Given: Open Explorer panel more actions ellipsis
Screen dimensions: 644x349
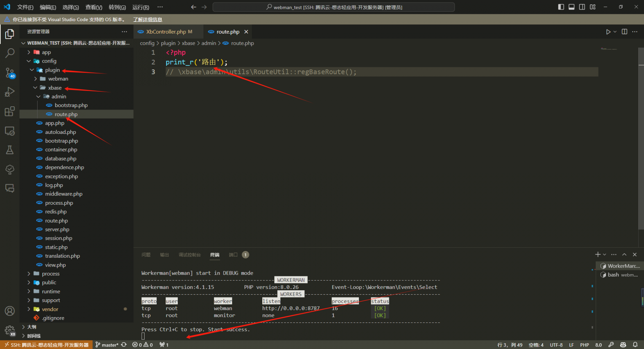Looking at the screenshot, I should [x=124, y=31].
